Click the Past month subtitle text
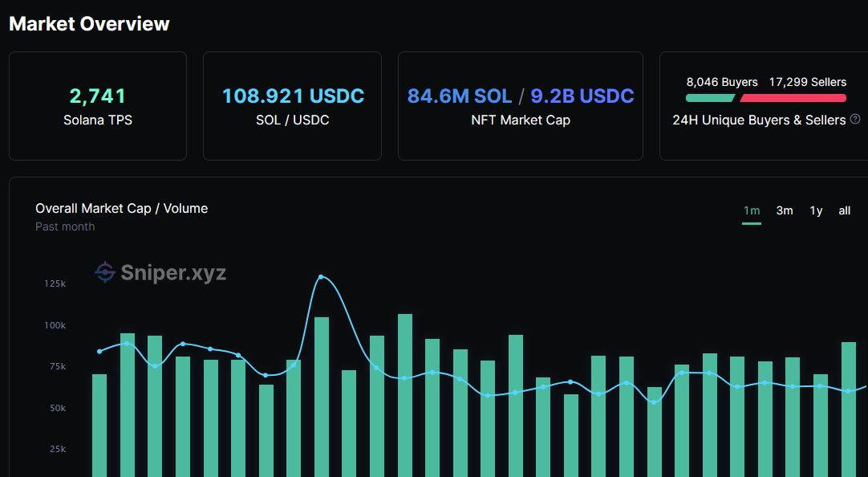Screen dimensions: 868x477 [x=64, y=226]
